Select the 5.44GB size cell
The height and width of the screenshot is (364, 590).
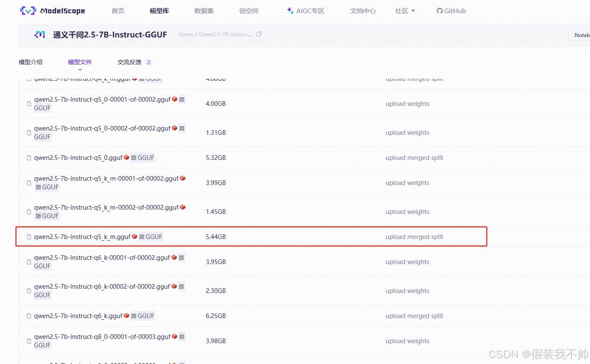point(216,237)
